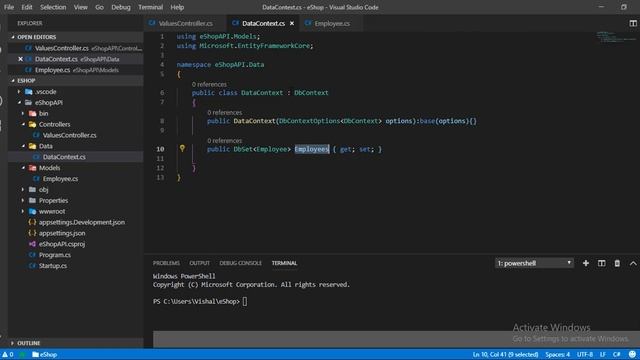Open ValuesController.cs from Open Editors

coord(76,48)
